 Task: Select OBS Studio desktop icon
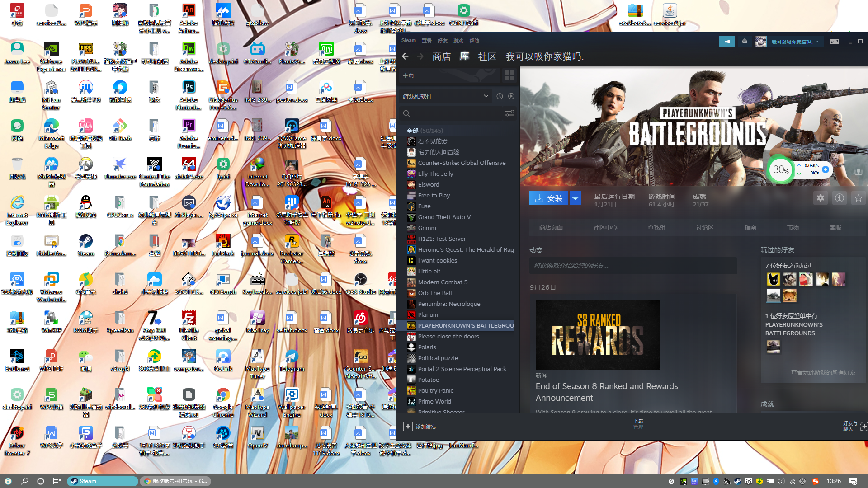[360, 283]
